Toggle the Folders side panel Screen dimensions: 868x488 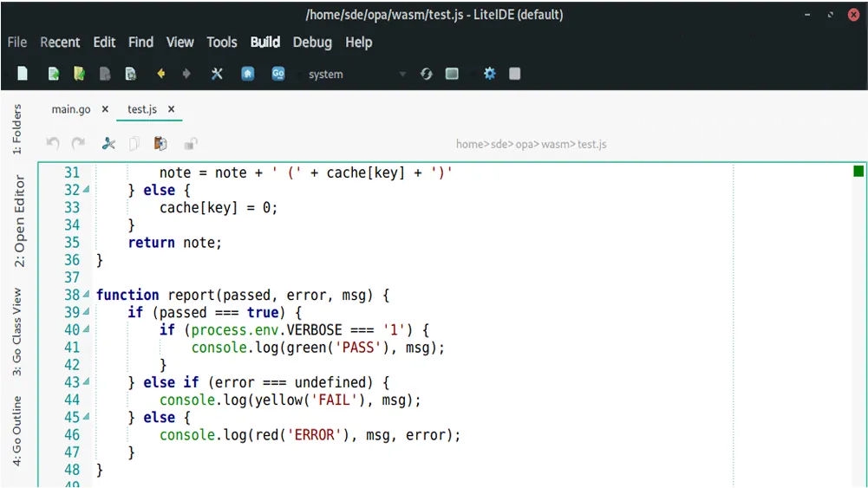(17, 129)
